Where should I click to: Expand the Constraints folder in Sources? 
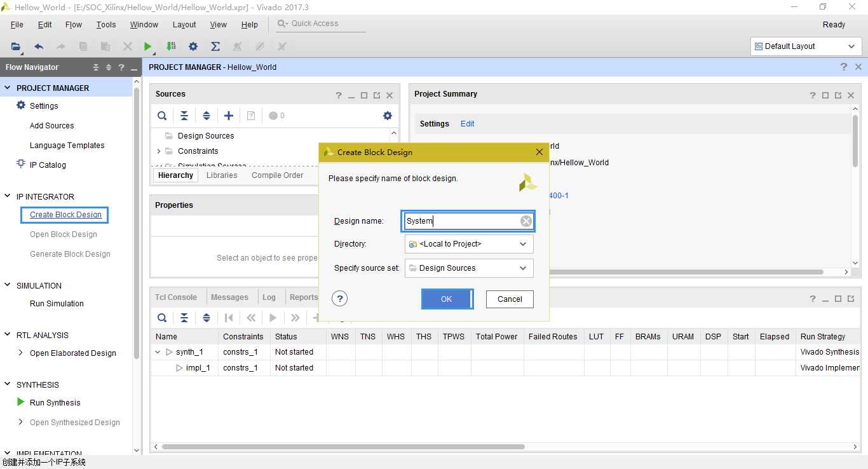[159, 151]
